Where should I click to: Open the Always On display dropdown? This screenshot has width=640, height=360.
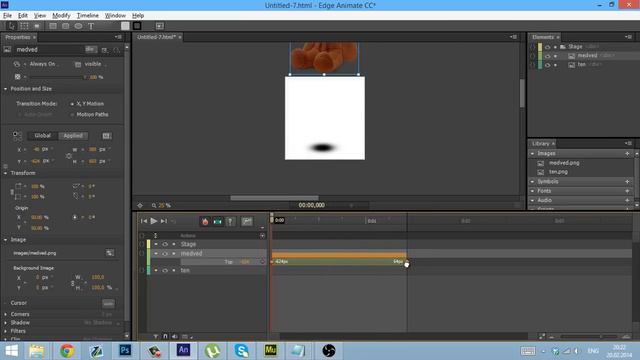click(x=44, y=64)
